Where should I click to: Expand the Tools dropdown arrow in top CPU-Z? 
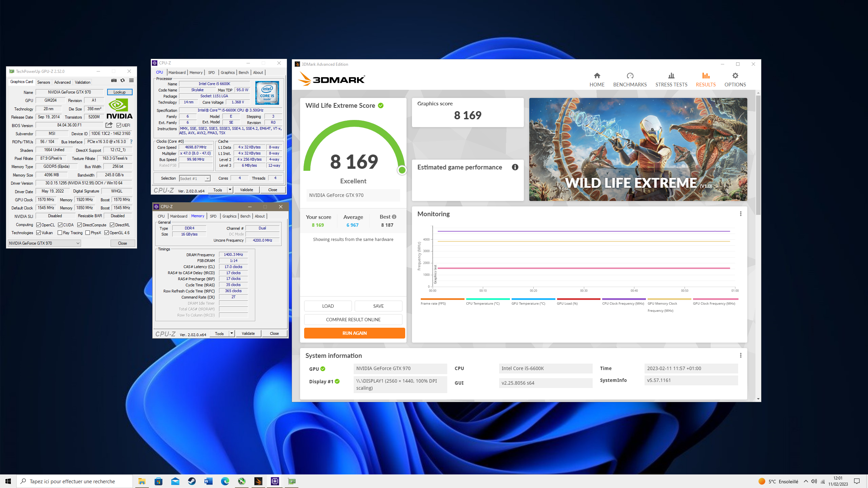(230, 190)
